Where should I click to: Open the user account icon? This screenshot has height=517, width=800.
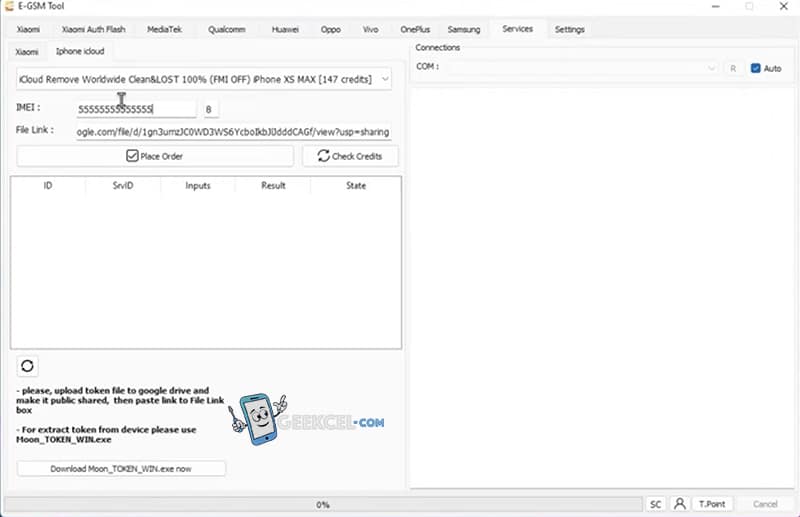[680, 504]
